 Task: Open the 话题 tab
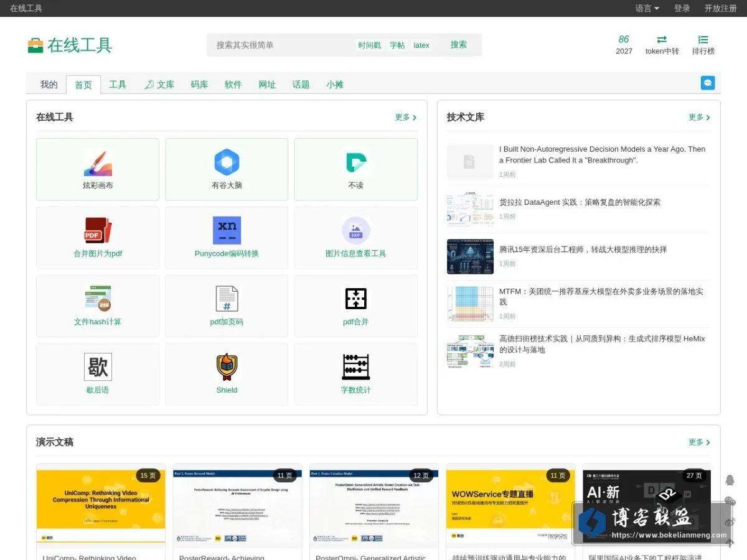pyautogui.click(x=301, y=85)
